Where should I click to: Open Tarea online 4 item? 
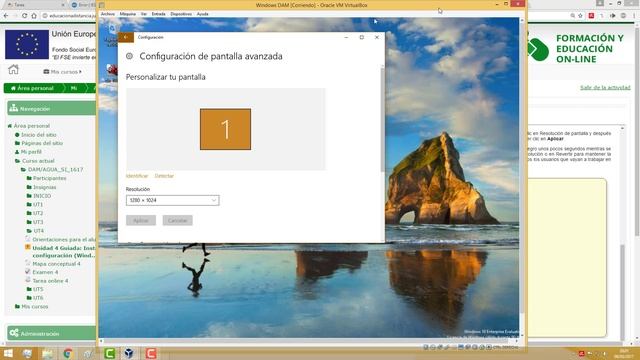50,281
